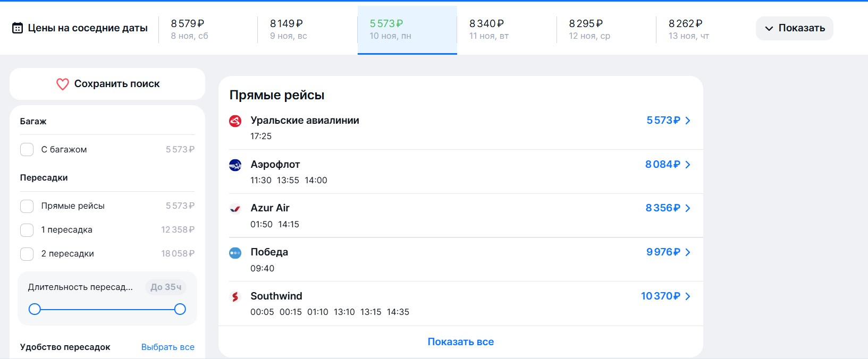The width and height of the screenshot is (868, 359).
Task: Click the heart icon beside Сохранить поиск
Action: click(63, 84)
